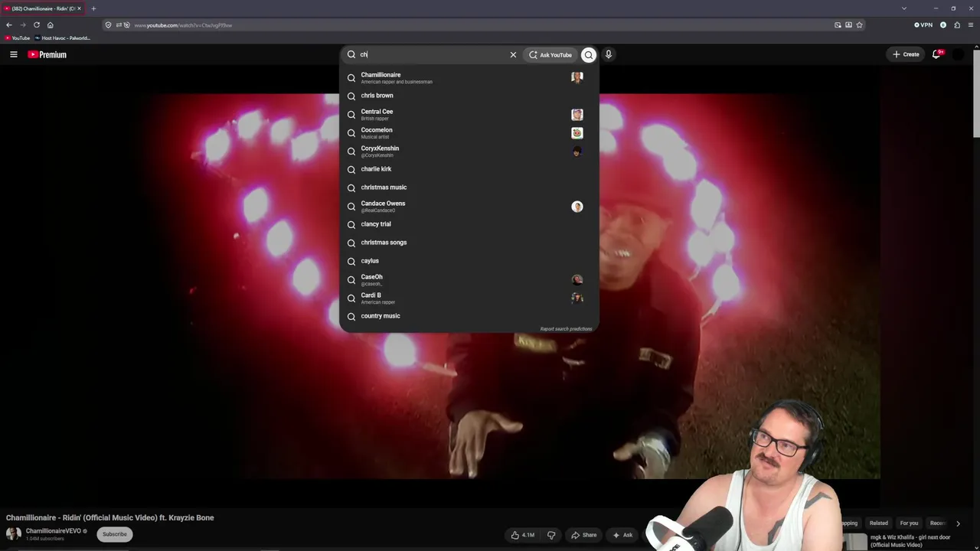
Task: Clear the search box with the X
Action: (x=513, y=54)
